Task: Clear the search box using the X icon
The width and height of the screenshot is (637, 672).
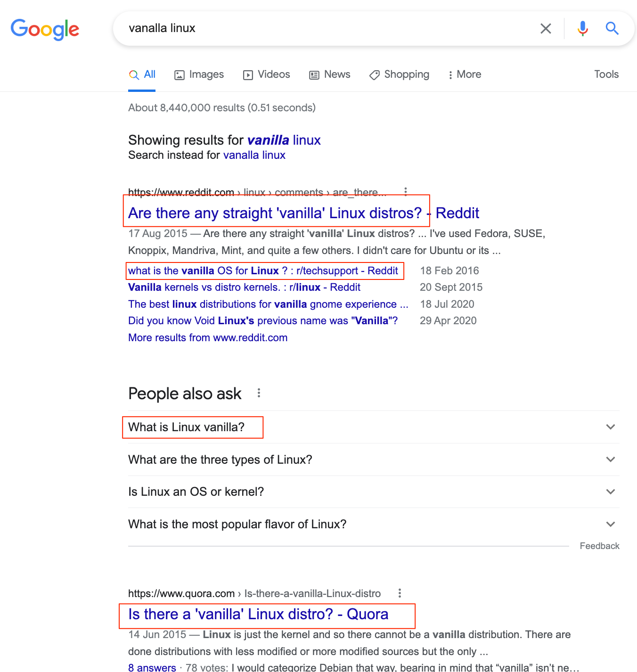Action: [x=546, y=28]
